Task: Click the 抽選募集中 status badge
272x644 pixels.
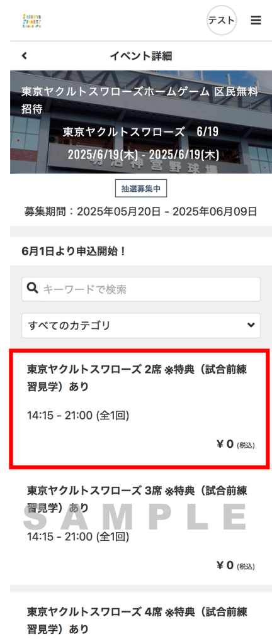Action: [141, 189]
